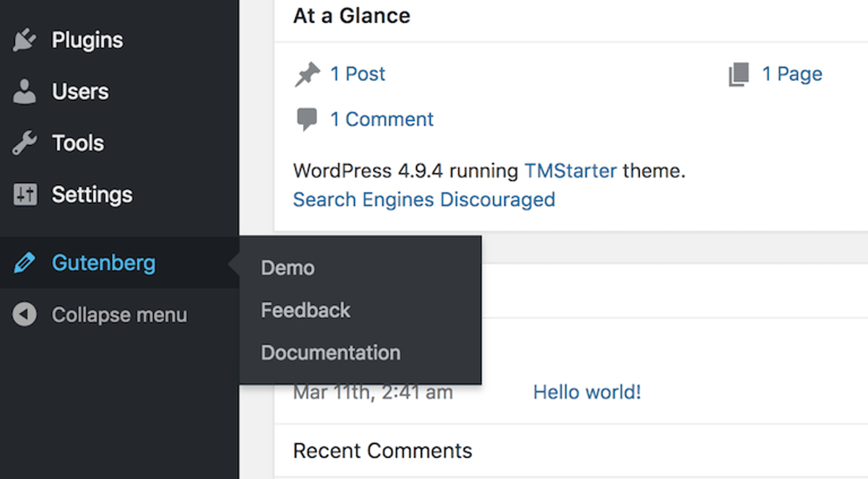The image size is (868, 479).
Task: Click the Users person icon
Action: (25, 92)
